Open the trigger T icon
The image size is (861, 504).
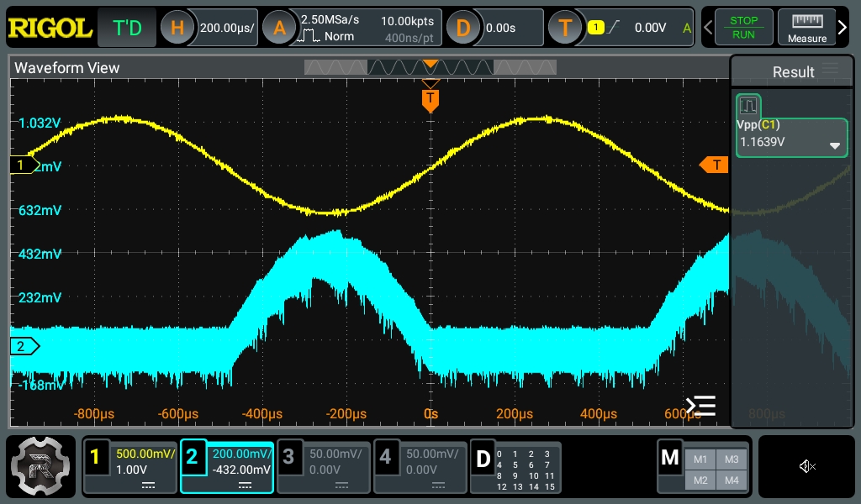point(565,28)
